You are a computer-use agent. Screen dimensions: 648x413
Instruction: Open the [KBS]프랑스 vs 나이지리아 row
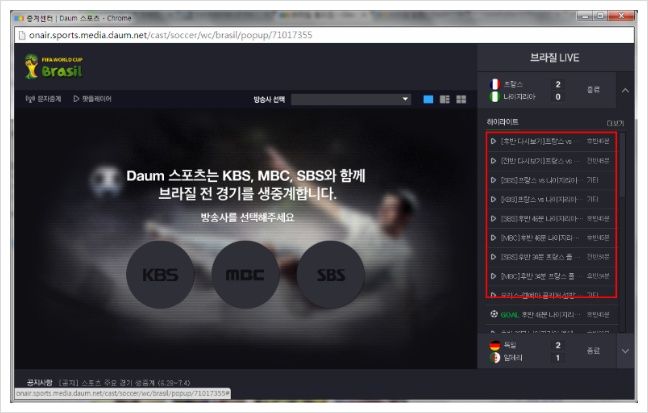[550, 199]
